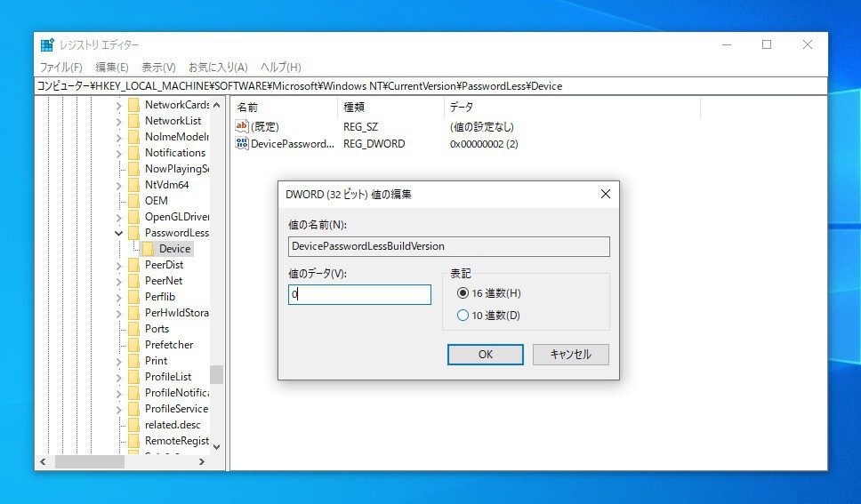The image size is (861, 504).
Task: Click the ProfileNotifica folder icon
Action: (x=134, y=393)
